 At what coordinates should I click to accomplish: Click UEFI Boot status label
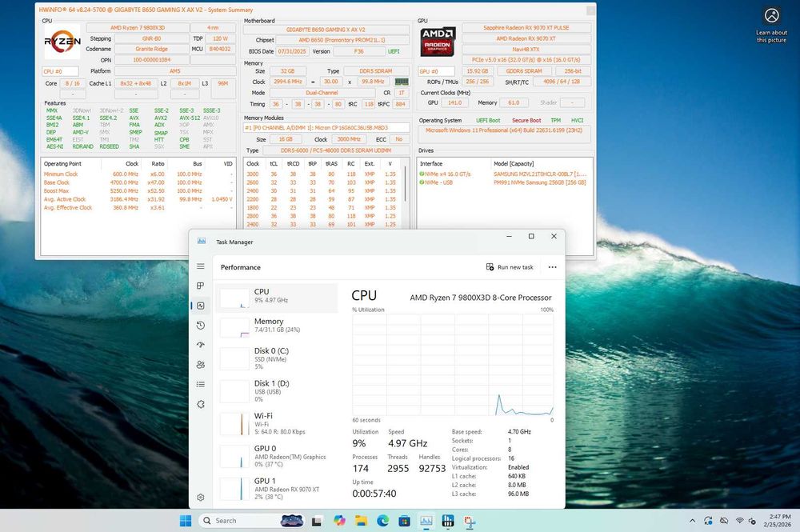pos(488,120)
